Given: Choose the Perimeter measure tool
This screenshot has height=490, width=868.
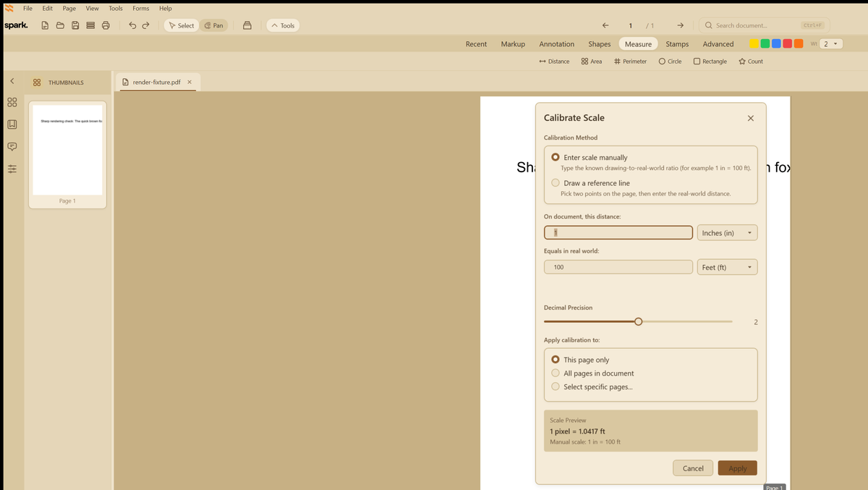Looking at the screenshot, I should click(x=630, y=62).
